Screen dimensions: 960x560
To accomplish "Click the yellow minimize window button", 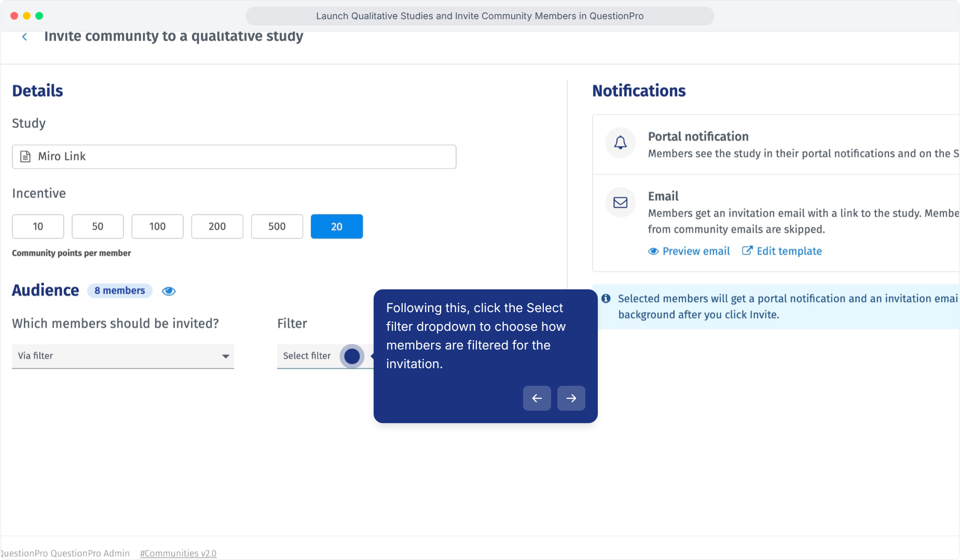I will (x=26, y=16).
